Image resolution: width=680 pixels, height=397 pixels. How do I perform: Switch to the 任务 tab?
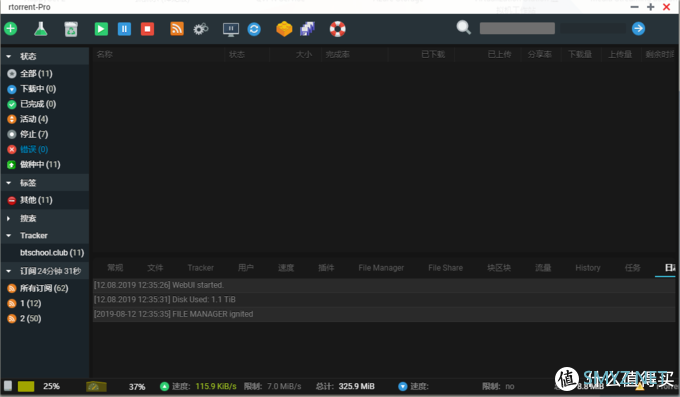coord(633,268)
